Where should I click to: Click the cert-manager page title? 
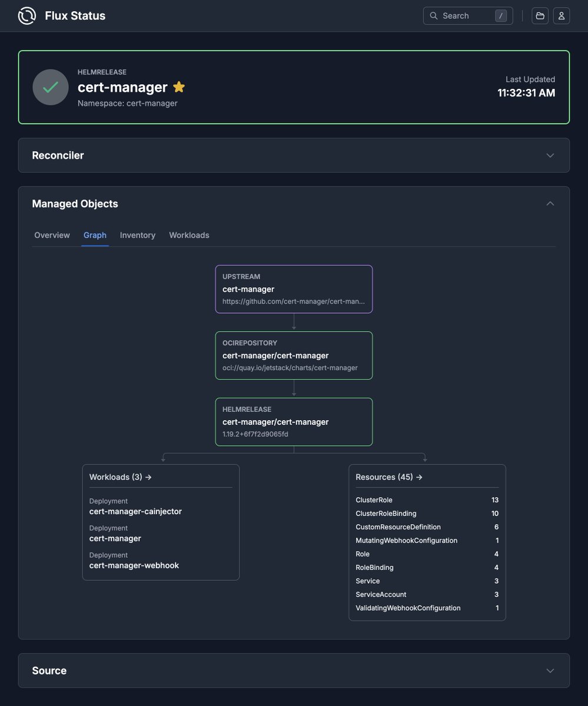click(122, 87)
